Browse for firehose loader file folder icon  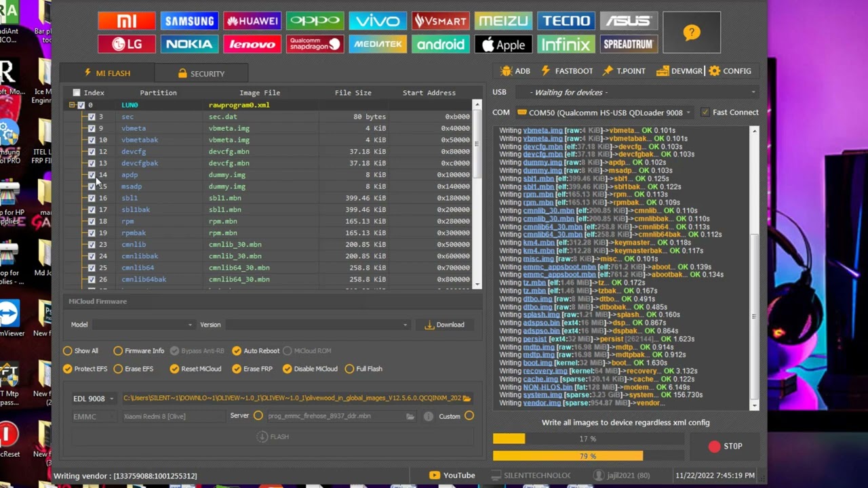point(410,416)
